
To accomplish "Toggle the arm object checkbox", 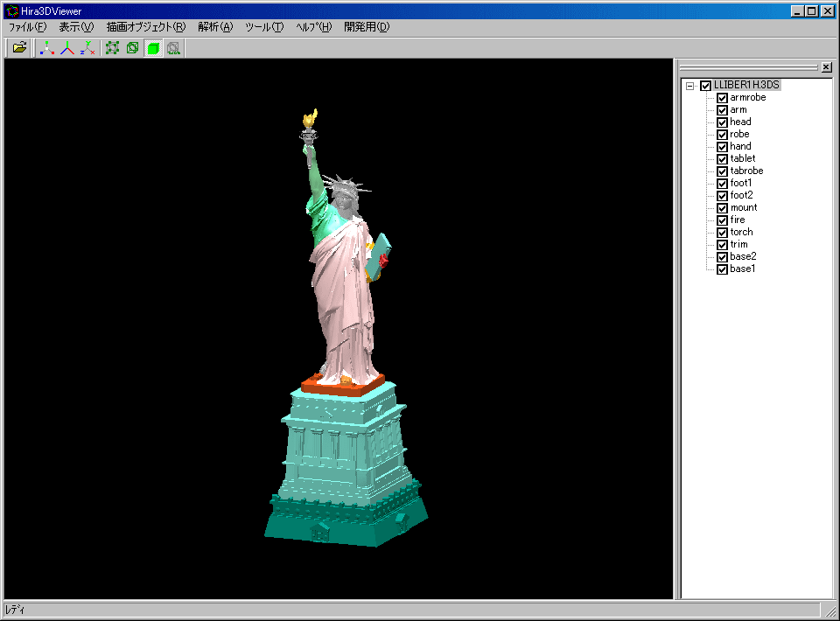I will (x=722, y=110).
